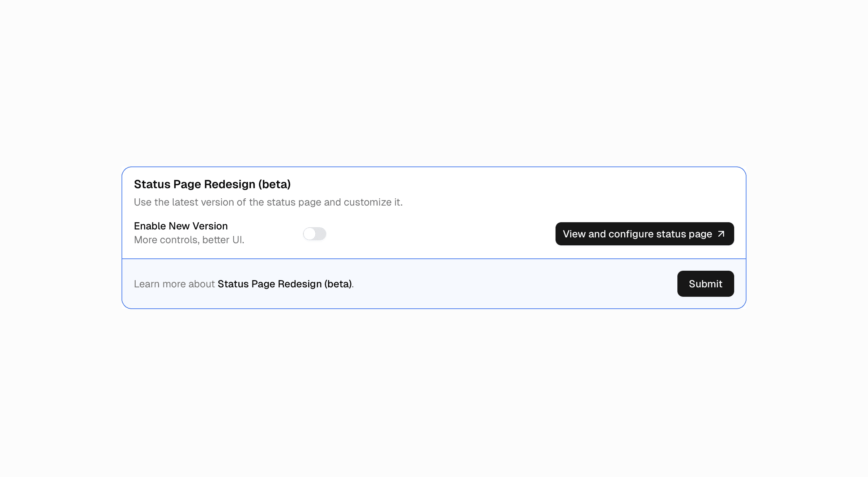Click More controls, better UI subtitle
This screenshot has width=868, height=477.
[x=189, y=240]
